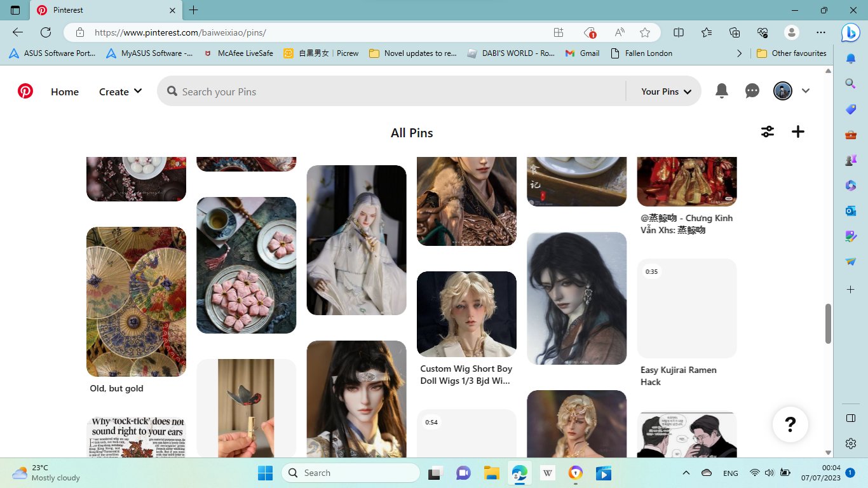The height and width of the screenshot is (488, 868).
Task: Open the Gmail bookmark link
Action: tap(582, 53)
